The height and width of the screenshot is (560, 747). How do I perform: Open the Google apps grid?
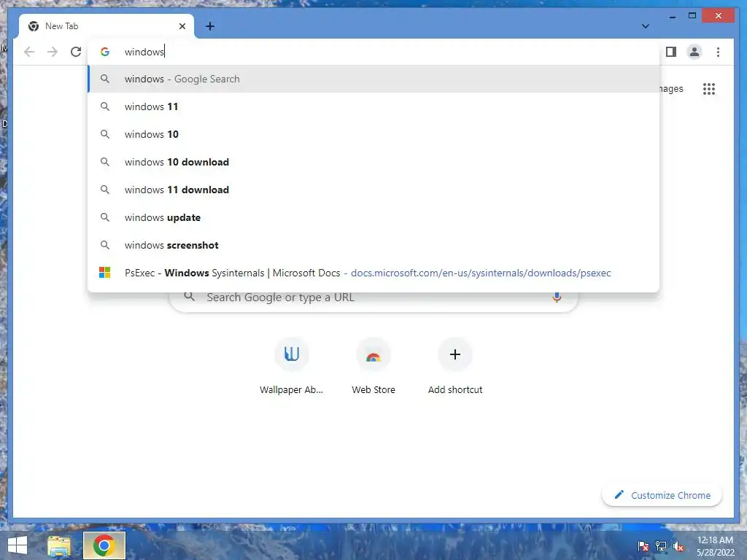point(709,89)
